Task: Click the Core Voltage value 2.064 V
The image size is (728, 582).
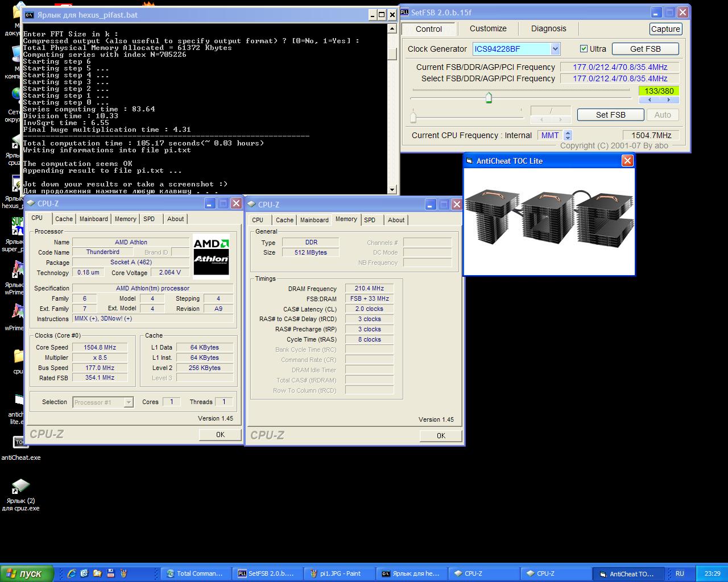Action: pyautogui.click(x=170, y=272)
